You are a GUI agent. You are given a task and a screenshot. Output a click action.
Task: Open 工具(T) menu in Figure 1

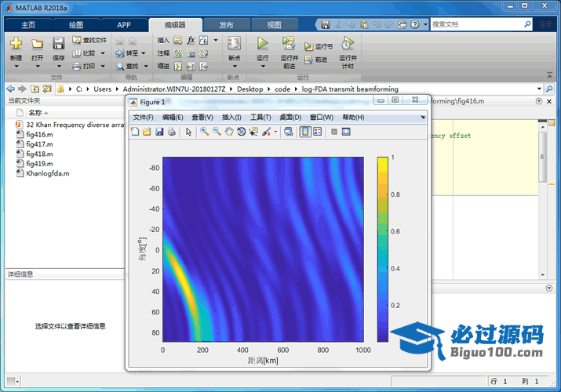click(260, 117)
